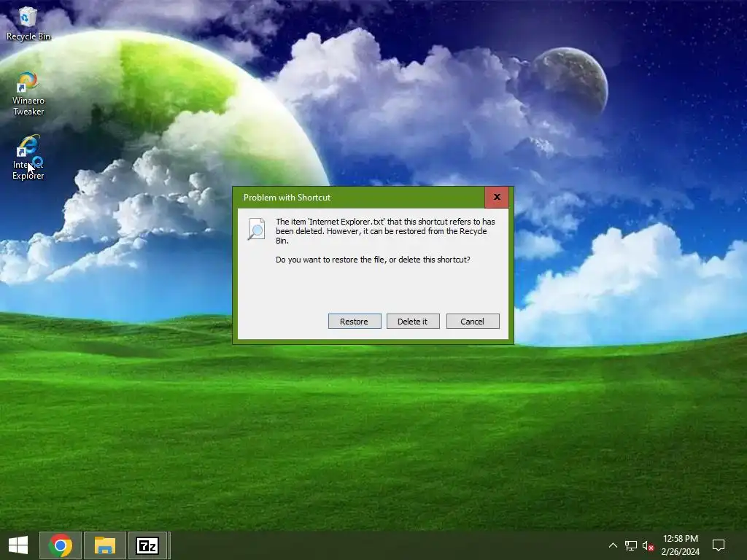747x560 pixels.
Task: Click the muted volume tray icon
Action: (x=648, y=545)
